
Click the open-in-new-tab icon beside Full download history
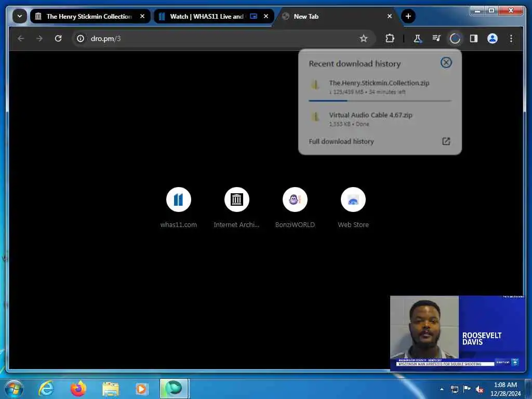coord(446,141)
